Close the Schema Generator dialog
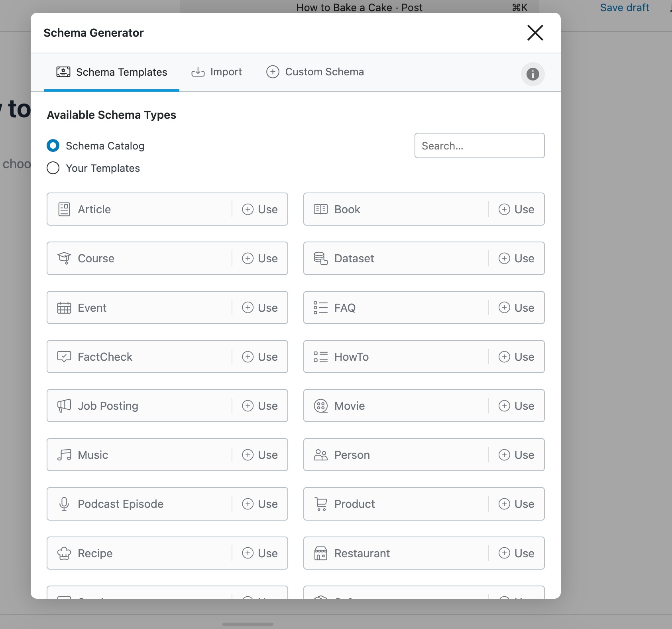Viewport: 672px width, 629px height. 535,33
